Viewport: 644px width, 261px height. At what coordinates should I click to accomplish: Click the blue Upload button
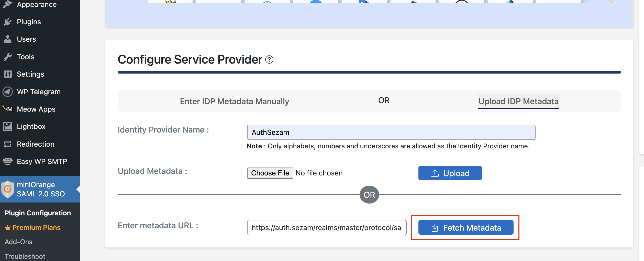point(450,173)
